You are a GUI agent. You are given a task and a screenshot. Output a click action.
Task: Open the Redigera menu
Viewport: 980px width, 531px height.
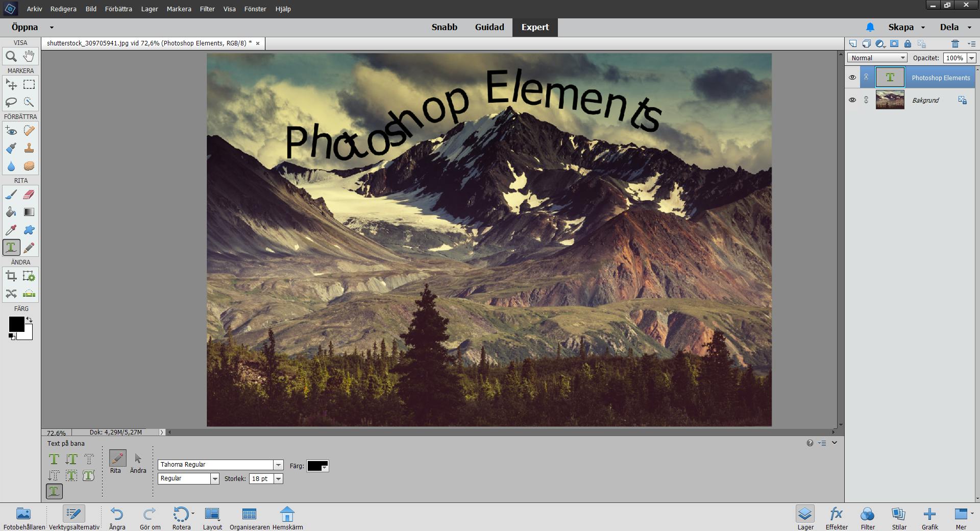click(63, 9)
